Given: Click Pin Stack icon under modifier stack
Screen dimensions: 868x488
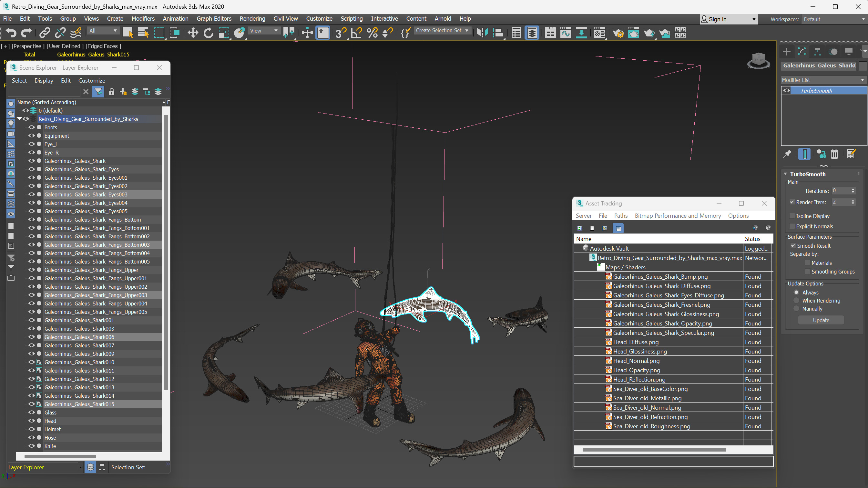Looking at the screenshot, I should tap(787, 154).
